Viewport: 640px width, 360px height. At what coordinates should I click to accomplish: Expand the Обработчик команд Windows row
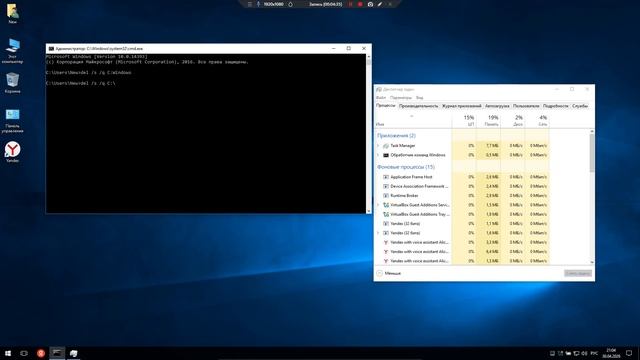(x=378, y=155)
